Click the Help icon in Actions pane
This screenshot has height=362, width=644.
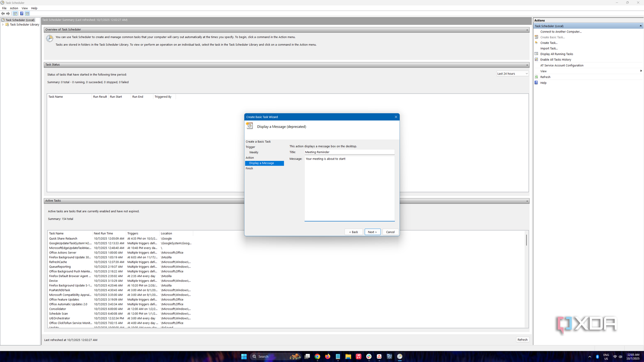[536, 82]
